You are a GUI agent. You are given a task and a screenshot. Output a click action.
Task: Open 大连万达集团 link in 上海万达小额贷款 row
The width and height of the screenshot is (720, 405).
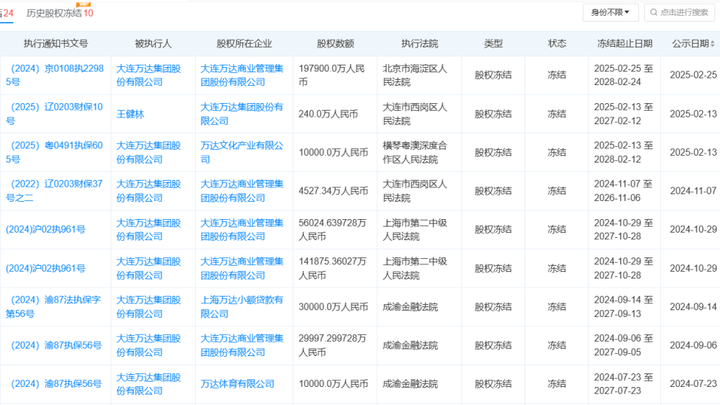(x=148, y=307)
